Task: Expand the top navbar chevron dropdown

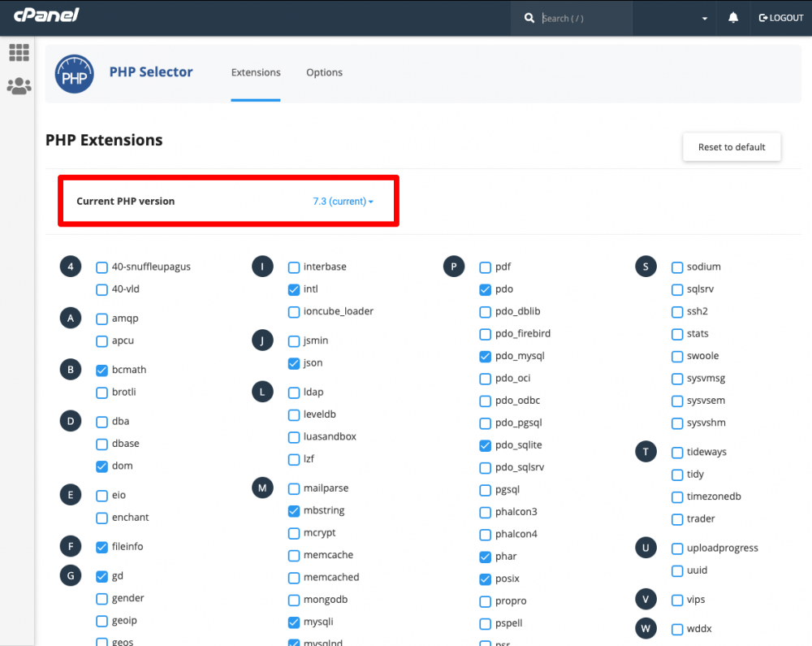Action: 704,17
